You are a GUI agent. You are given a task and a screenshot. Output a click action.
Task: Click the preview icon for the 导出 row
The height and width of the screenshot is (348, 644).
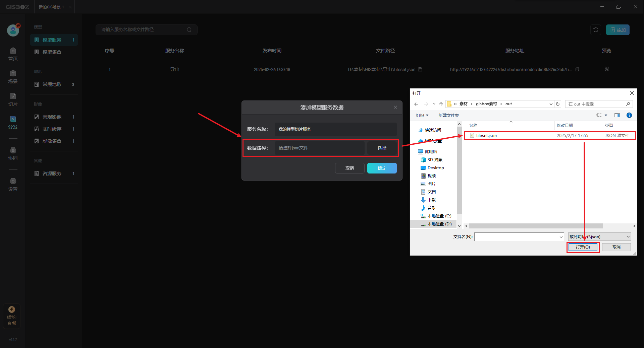click(x=607, y=69)
